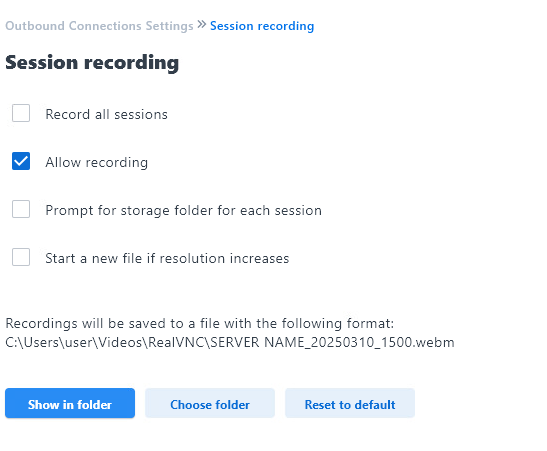Go back to Outbound Connections Settings breadcrumb
The width and height of the screenshot is (547, 451).
[x=99, y=26]
